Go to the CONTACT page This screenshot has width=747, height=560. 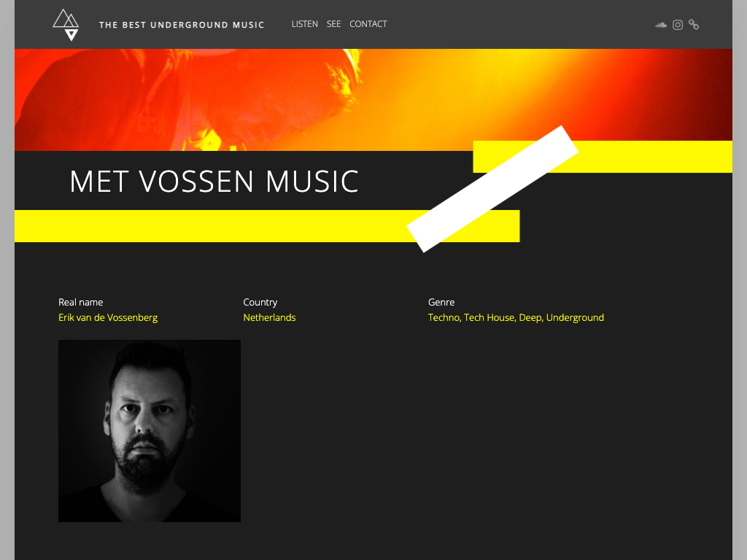(368, 24)
